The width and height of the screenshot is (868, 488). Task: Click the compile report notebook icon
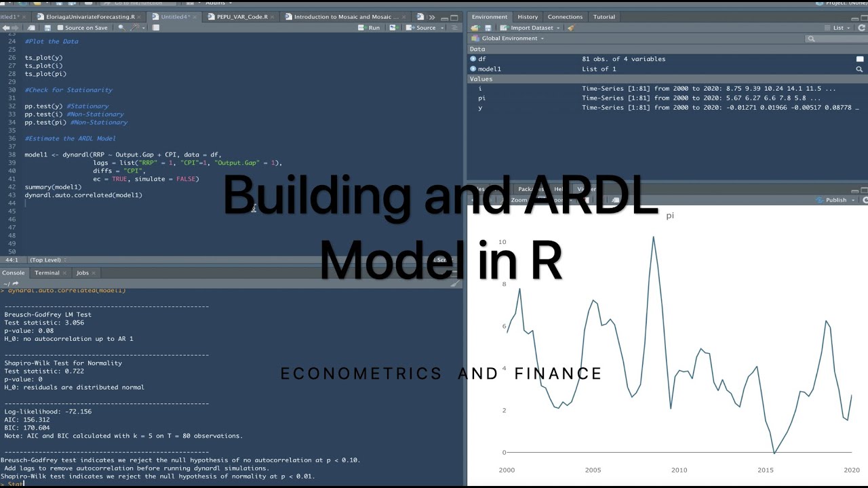156,28
